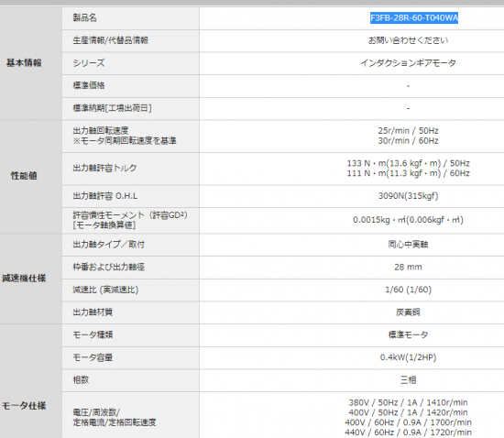This screenshot has width=504, height=438.
Task: Click the 減速比 (実減速比) label
Action: (105, 290)
